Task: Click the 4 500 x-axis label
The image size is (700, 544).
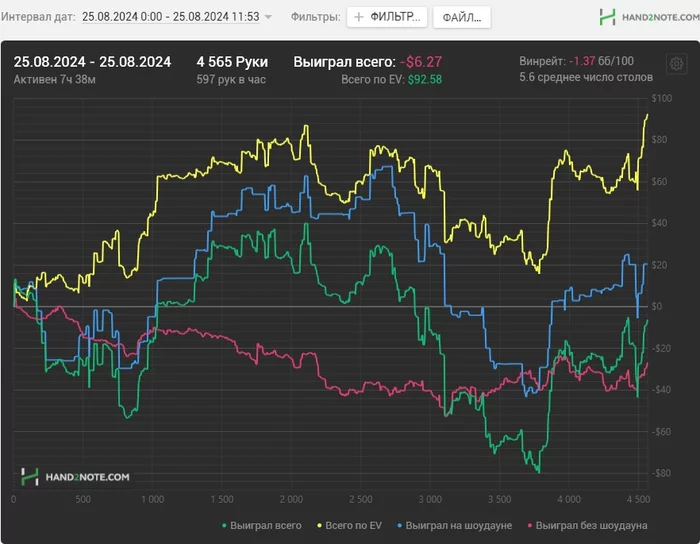Action: click(638, 499)
